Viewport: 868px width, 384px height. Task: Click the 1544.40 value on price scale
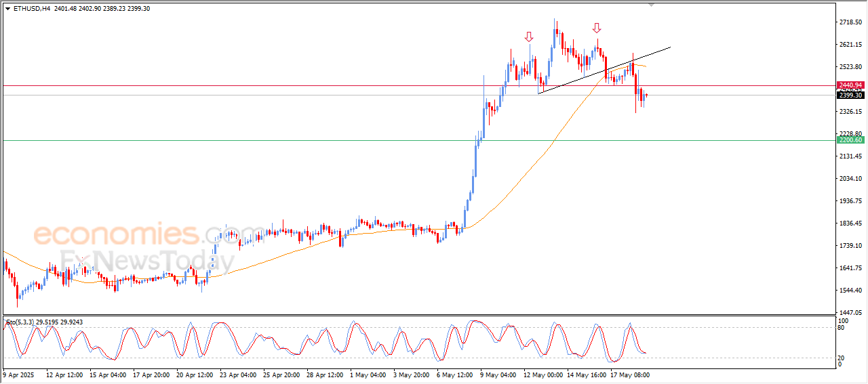(850, 291)
